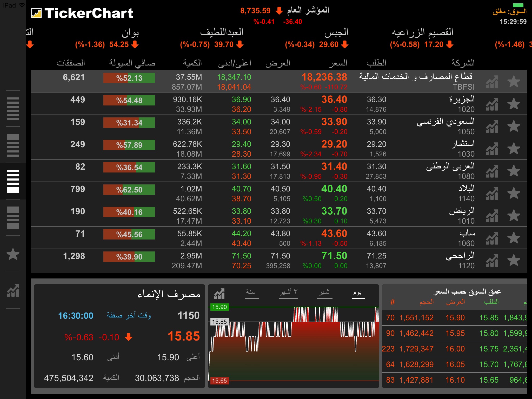Sort by الطلب column header

376,63
